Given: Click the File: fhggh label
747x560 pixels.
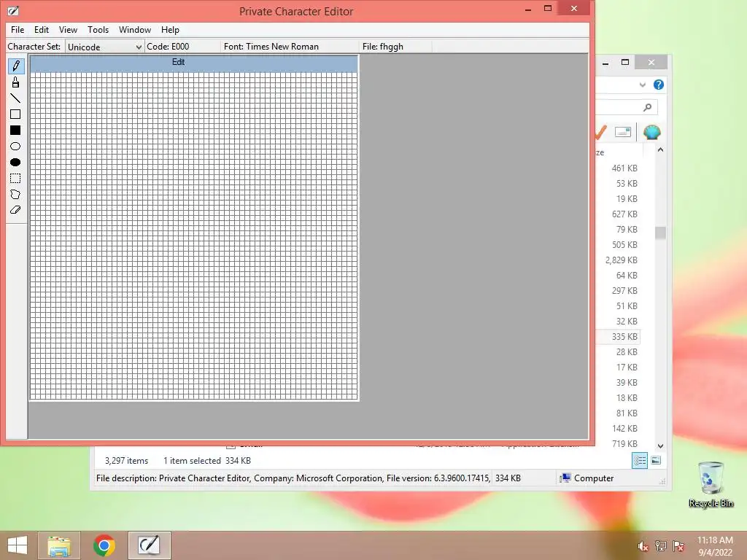Looking at the screenshot, I should tap(382, 47).
